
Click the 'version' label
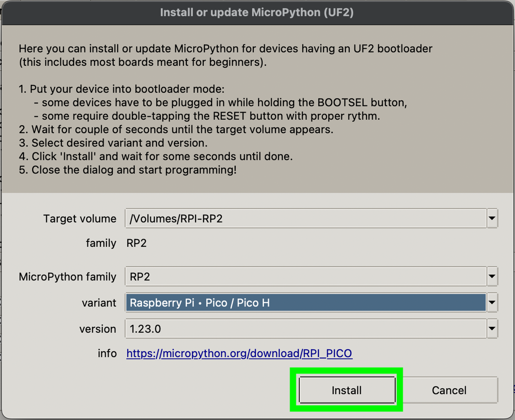98,329
